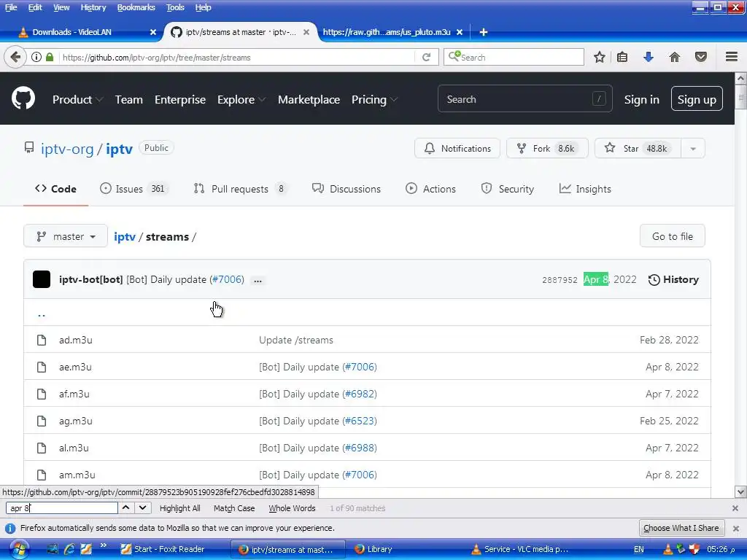Focus the GitHub search field
Viewport: 747px width, 560px height.
click(x=525, y=99)
